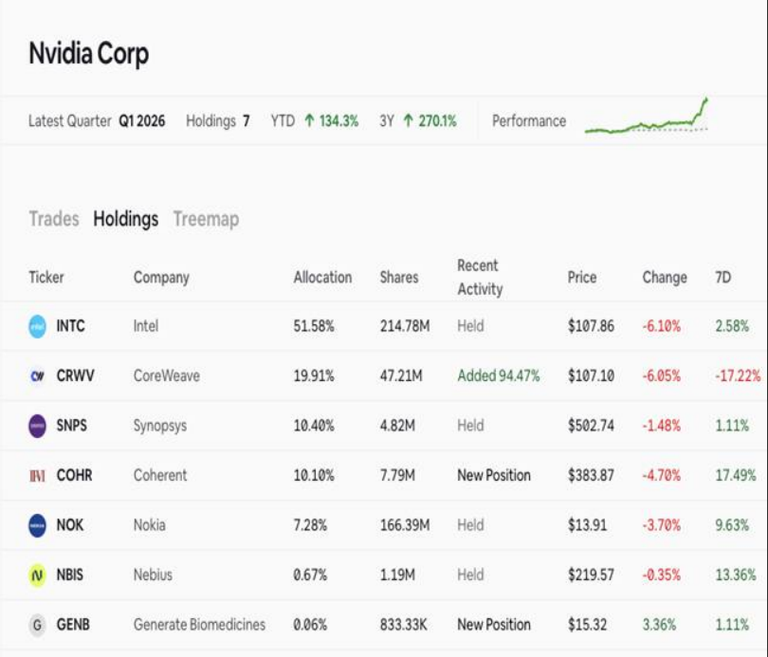The height and width of the screenshot is (657, 768).
Task: Sort by Allocation column header
Action: click(x=323, y=277)
